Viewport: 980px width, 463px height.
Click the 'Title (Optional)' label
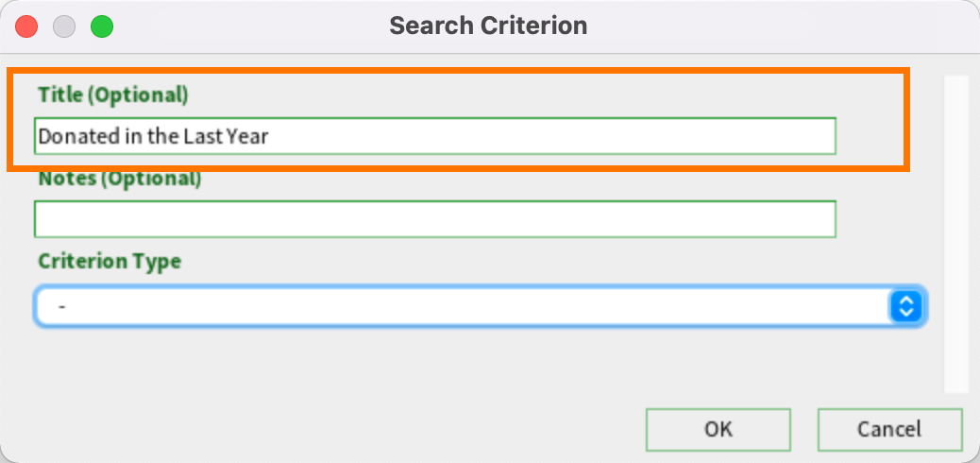[x=113, y=94]
